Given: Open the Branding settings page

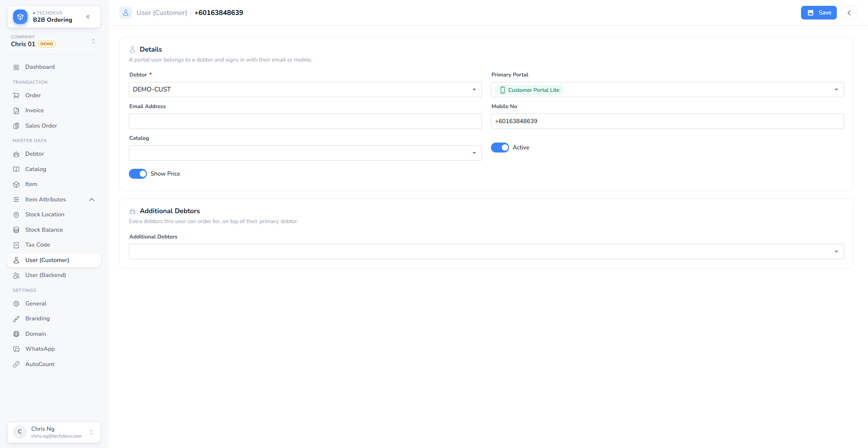Looking at the screenshot, I should [x=54, y=319].
